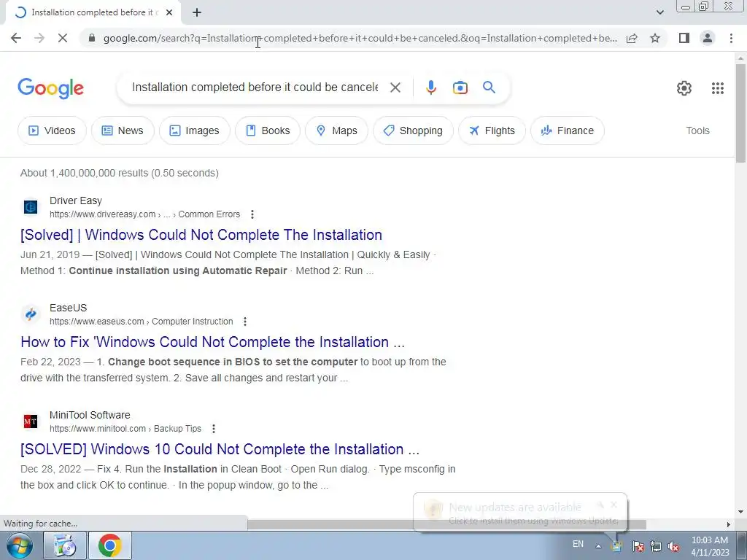Click the easeus.com URL breadcrumb
747x560 pixels.
pyautogui.click(x=141, y=322)
